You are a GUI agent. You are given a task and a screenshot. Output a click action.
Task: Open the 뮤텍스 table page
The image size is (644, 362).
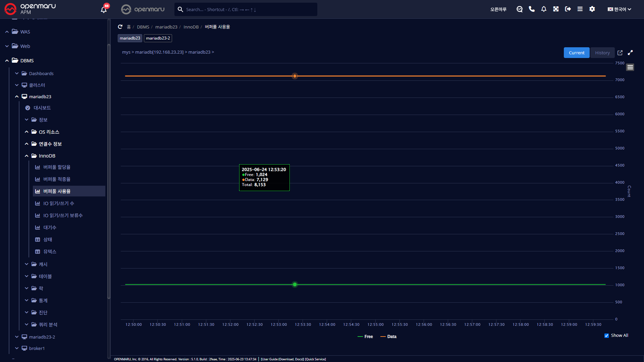coord(50,251)
